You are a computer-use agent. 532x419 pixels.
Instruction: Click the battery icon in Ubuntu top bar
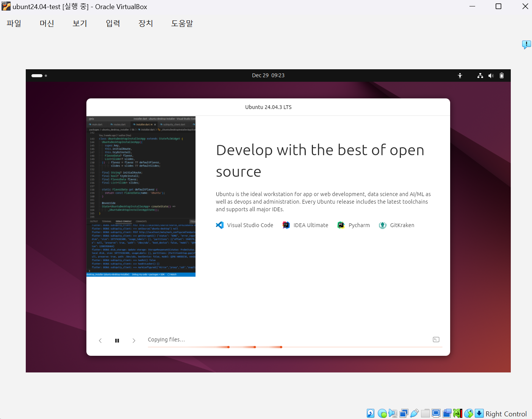pos(502,76)
